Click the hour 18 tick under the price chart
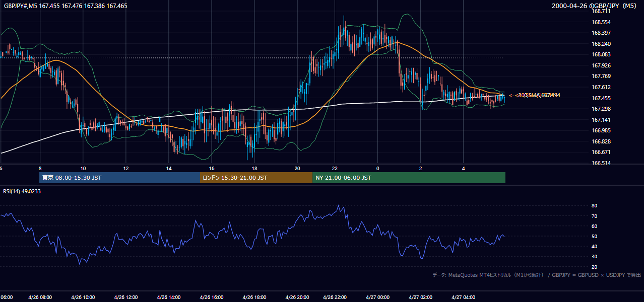The height and width of the screenshot is (302, 644). pos(254,169)
